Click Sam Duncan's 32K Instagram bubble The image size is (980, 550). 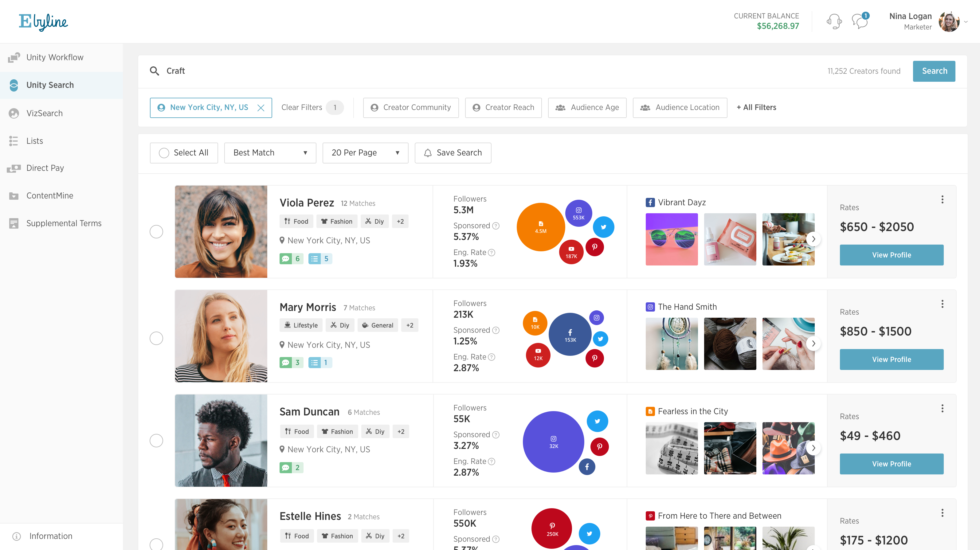(x=554, y=442)
